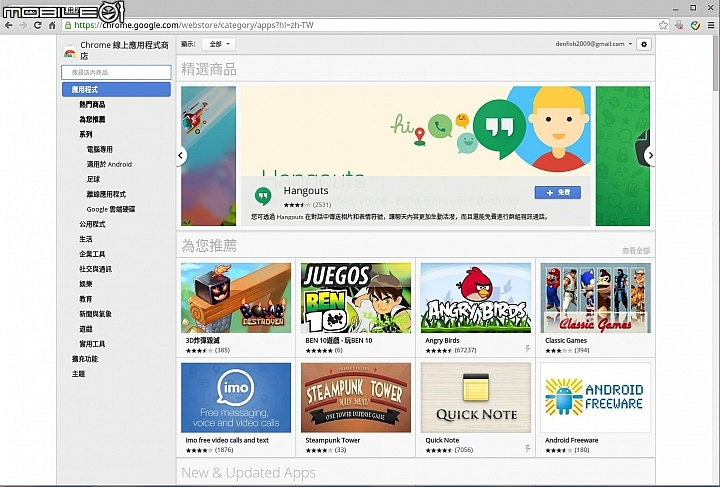Image resolution: width=720 pixels, height=487 pixels.
Task: Open the Angry Birds thumbnail
Action: click(476, 297)
